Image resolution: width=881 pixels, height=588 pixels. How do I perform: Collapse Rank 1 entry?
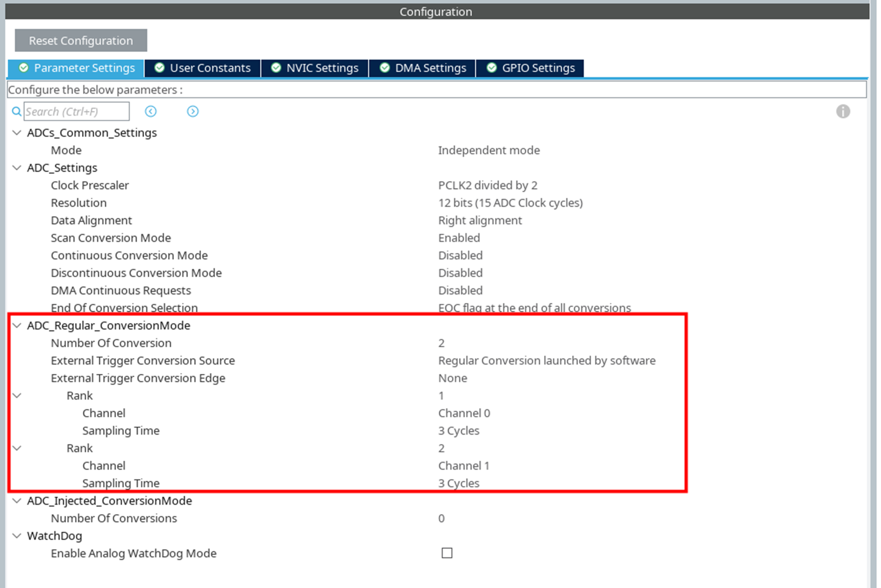click(17, 396)
